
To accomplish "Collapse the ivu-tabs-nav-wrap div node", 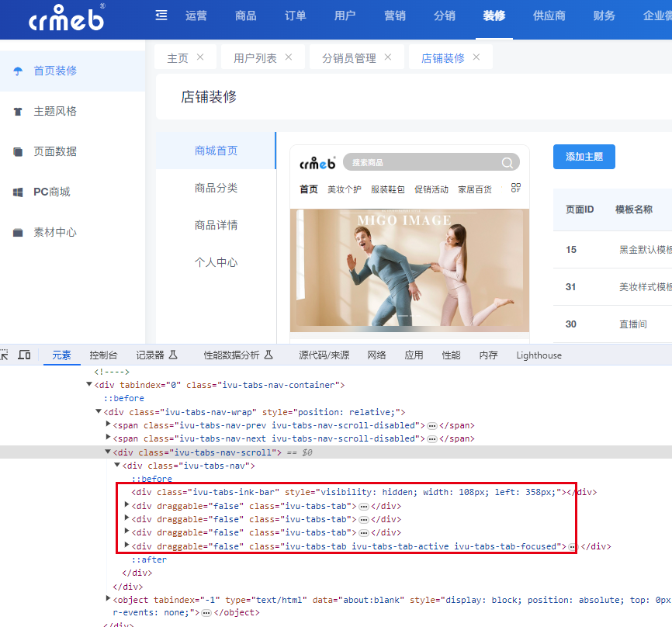I will 98,411.
